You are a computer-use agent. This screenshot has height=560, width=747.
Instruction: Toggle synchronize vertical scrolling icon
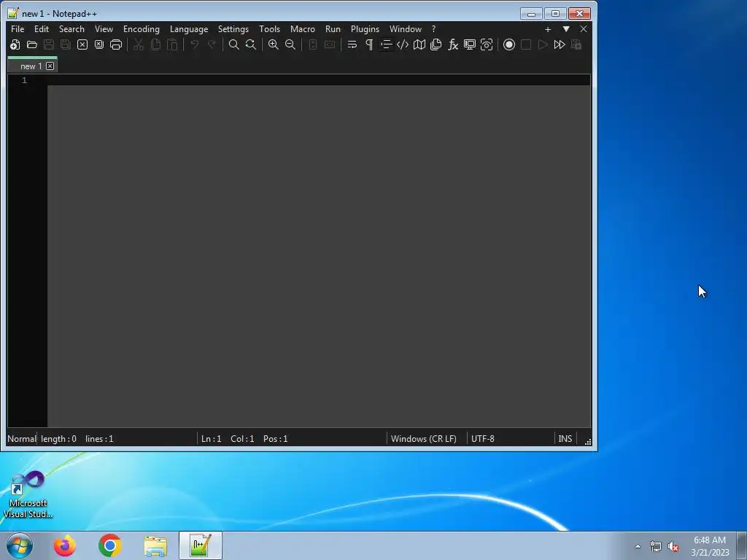coord(312,44)
